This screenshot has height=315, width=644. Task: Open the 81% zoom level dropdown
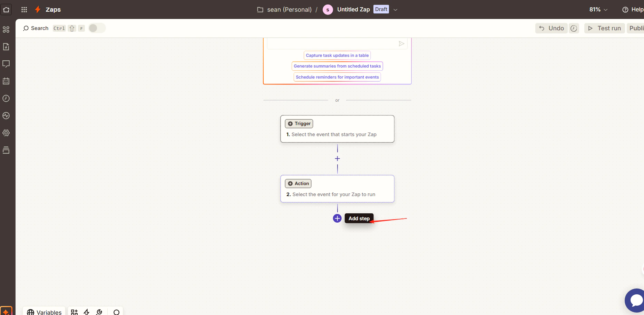[598, 10]
